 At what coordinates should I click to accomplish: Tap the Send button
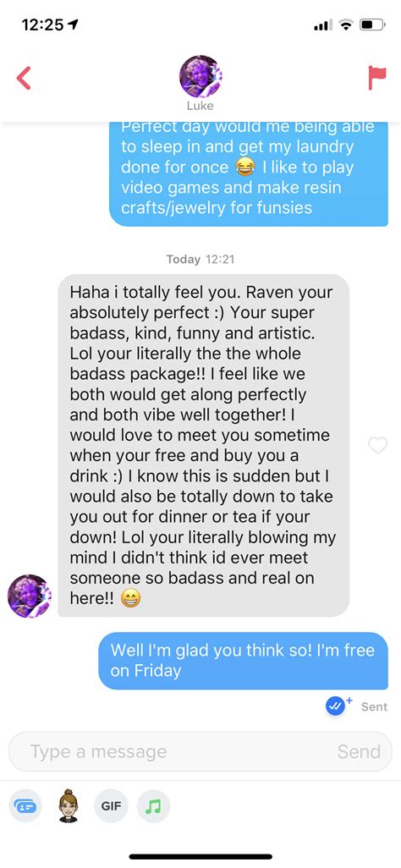point(359,751)
